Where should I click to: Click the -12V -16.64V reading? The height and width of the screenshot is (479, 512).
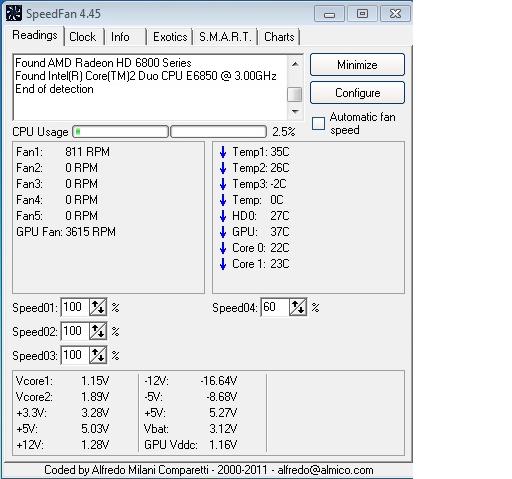(190, 381)
